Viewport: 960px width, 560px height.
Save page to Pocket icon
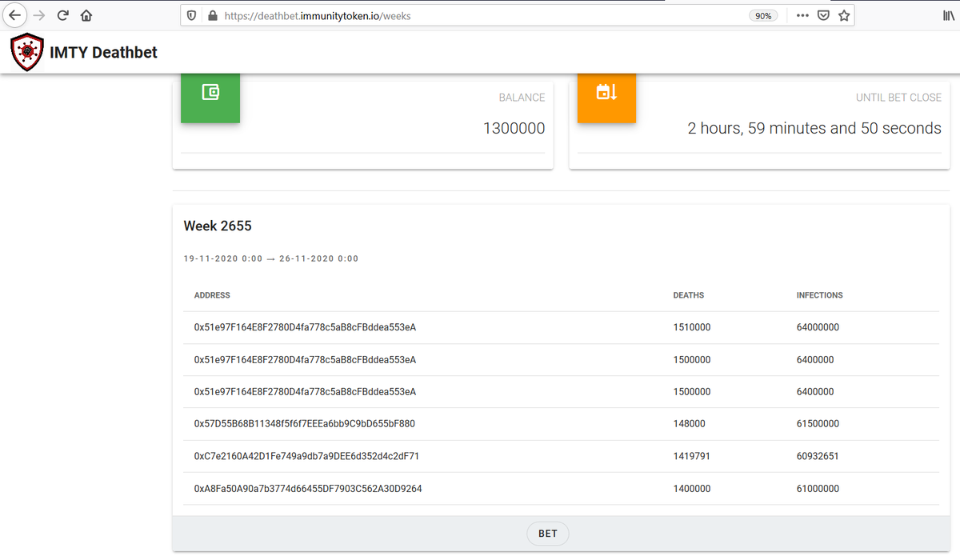point(823,15)
